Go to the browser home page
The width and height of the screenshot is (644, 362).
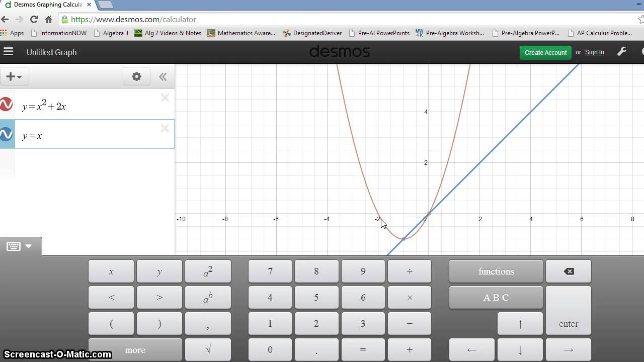48,19
